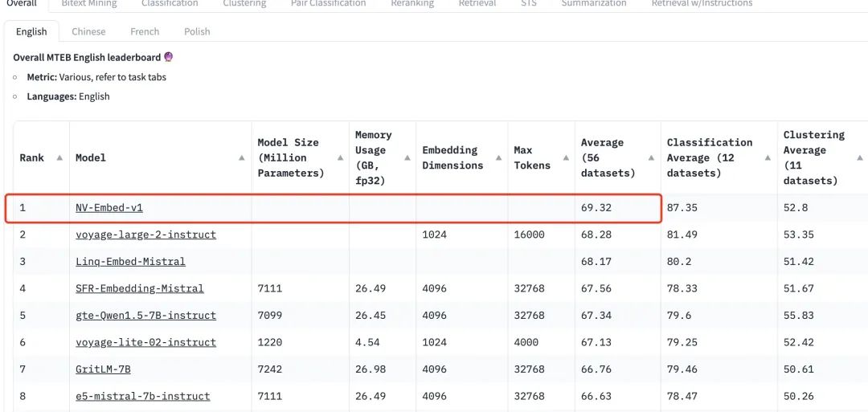Sort by Average (56 datasets) arrow
868x412 pixels.
tap(652, 157)
